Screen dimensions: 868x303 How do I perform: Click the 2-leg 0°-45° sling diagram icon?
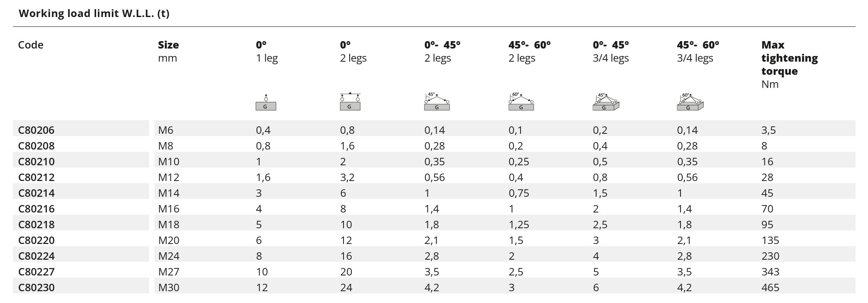tap(437, 102)
